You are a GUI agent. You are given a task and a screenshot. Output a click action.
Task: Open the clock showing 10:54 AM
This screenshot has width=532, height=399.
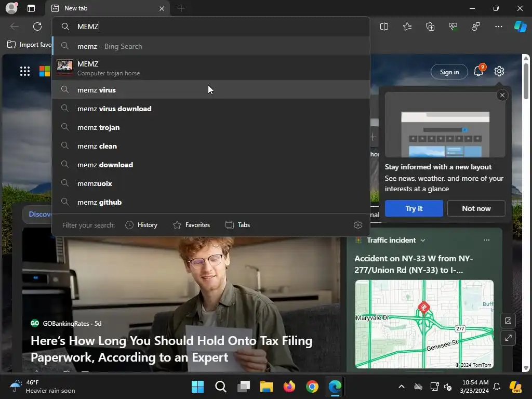click(475, 387)
